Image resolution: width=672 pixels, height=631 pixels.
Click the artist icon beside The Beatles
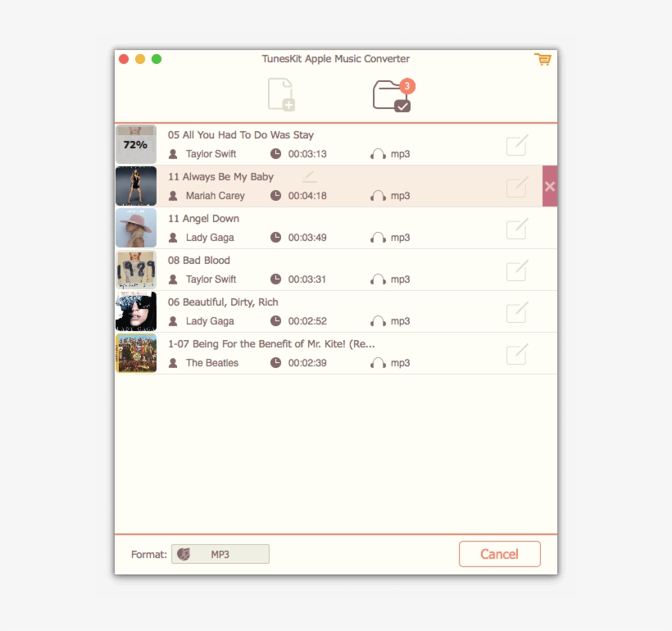pyautogui.click(x=172, y=363)
